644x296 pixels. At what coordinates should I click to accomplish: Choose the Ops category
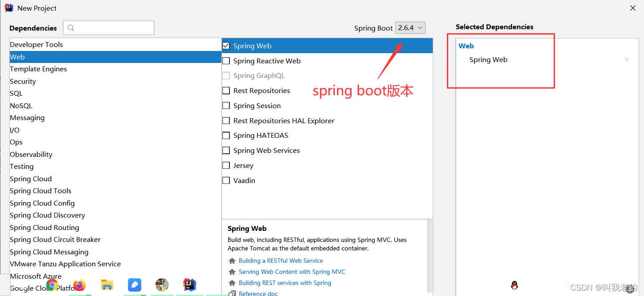pos(115,142)
